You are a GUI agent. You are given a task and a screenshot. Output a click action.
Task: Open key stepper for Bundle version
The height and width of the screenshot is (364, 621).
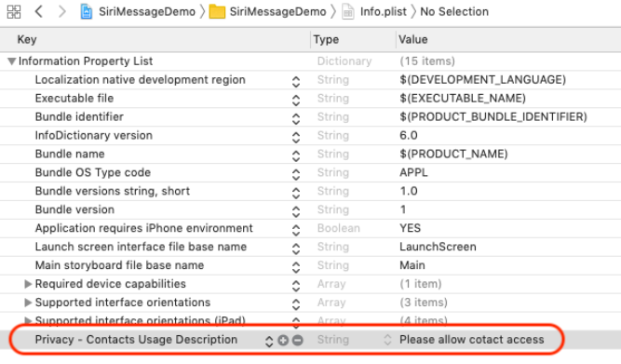pyautogui.click(x=296, y=211)
